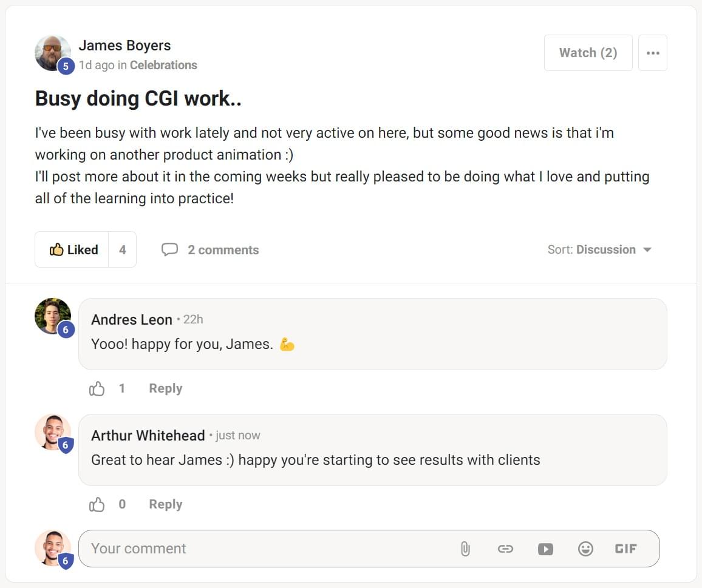Reply to Andres Leon's comment
The height and width of the screenshot is (588, 702).
click(x=166, y=388)
